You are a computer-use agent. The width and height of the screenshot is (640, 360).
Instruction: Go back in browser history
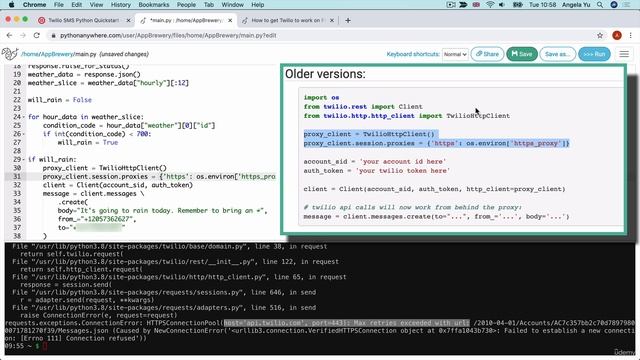point(9,36)
